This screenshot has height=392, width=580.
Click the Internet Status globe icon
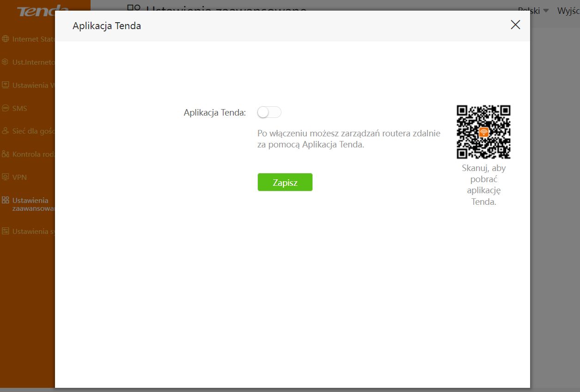(x=6, y=39)
